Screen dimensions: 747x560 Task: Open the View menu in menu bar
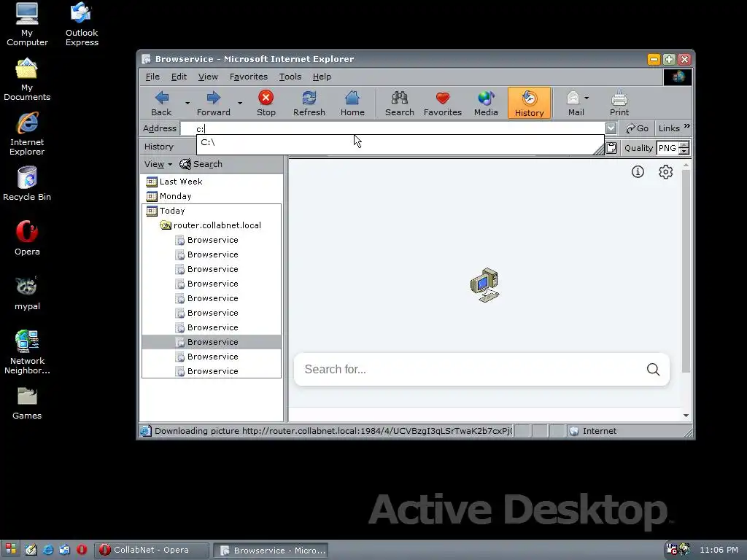208,77
